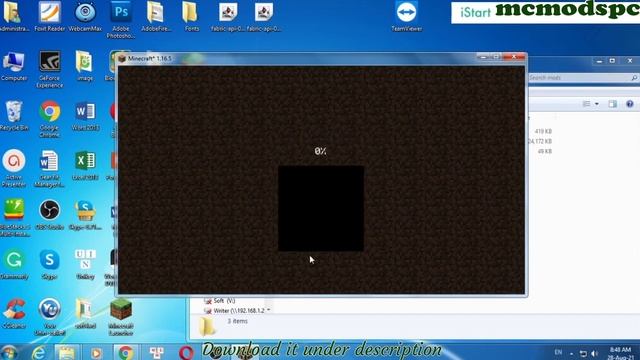Open Skype desktop shortcut

[49, 264]
